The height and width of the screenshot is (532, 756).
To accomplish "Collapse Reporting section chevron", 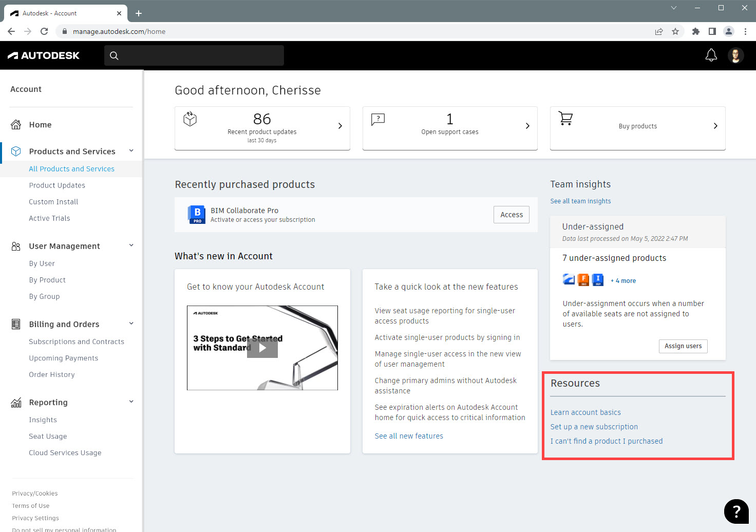I will (131, 402).
